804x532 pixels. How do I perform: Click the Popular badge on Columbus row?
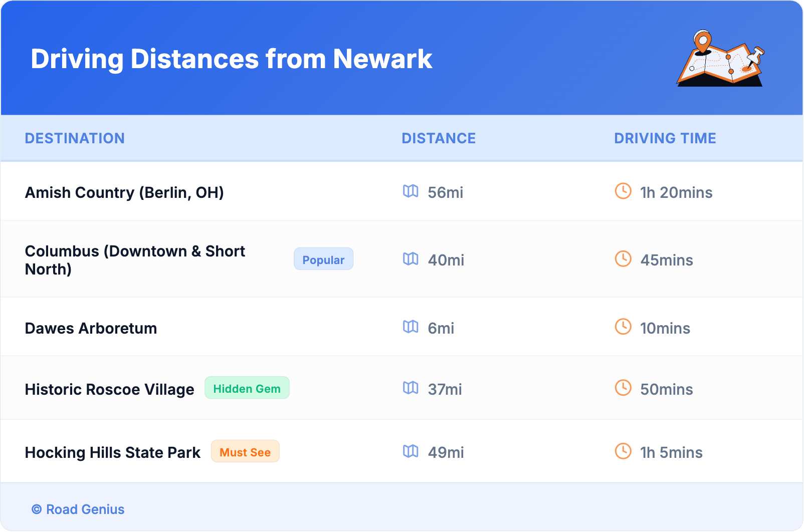(323, 259)
